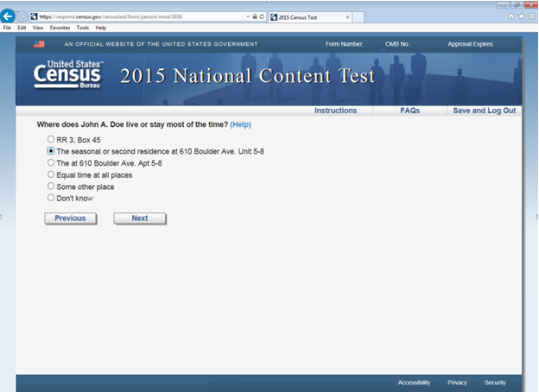Click the Form Number label
This screenshot has height=392, width=539.
[344, 44]
